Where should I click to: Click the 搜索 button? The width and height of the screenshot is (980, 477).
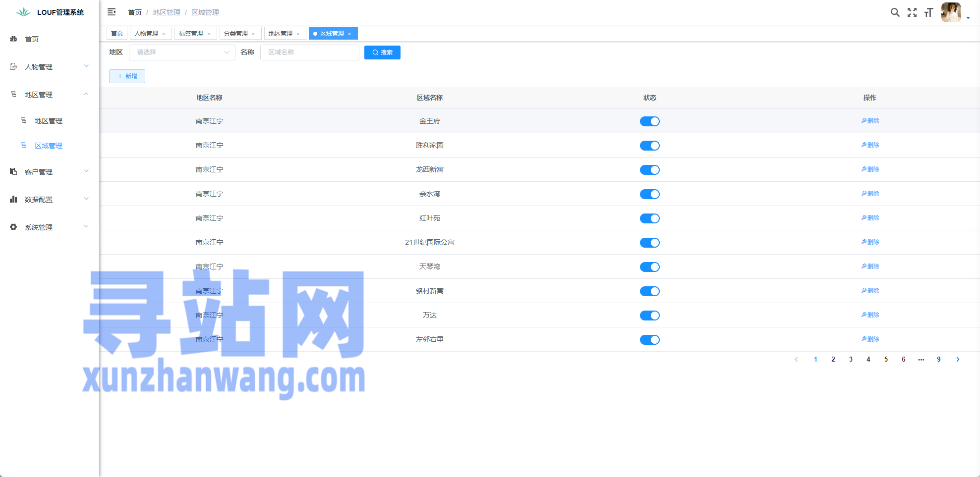(382, 53)
